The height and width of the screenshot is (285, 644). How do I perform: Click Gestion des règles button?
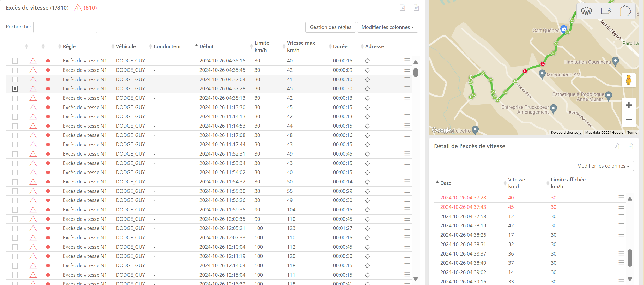[330, 27]
